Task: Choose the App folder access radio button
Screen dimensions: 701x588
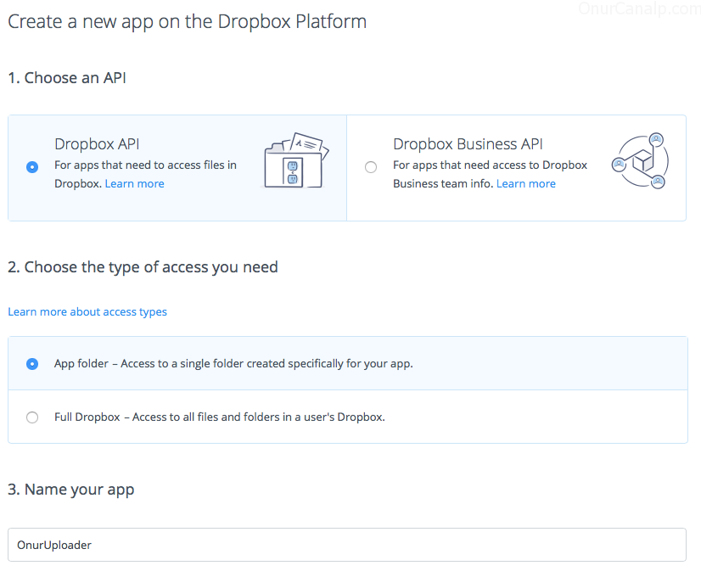Action: pos(32,364)
